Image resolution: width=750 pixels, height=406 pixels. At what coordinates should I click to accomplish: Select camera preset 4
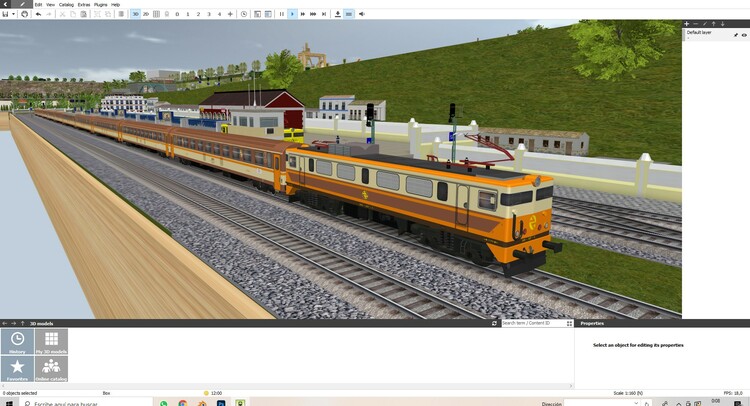click(x=220, y=14)
